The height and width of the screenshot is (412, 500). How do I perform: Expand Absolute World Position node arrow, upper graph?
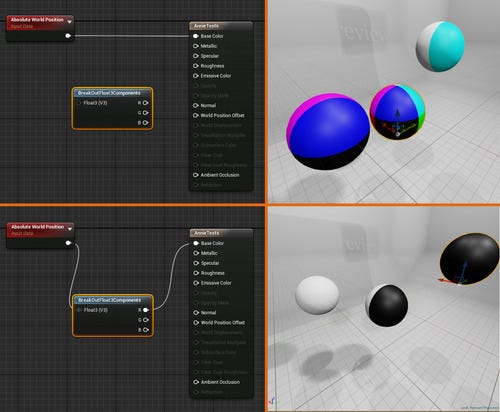(x=69, y=22)
